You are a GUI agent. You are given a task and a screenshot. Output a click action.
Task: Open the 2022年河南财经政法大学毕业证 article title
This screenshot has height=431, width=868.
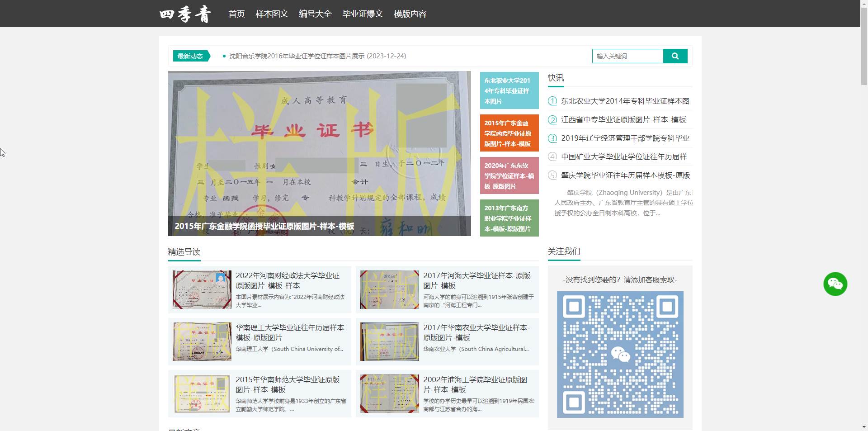288,280
